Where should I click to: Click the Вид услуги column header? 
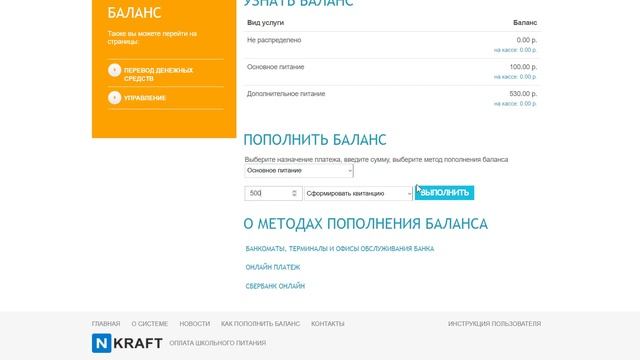pyautogui.click(x=265, y=23)
